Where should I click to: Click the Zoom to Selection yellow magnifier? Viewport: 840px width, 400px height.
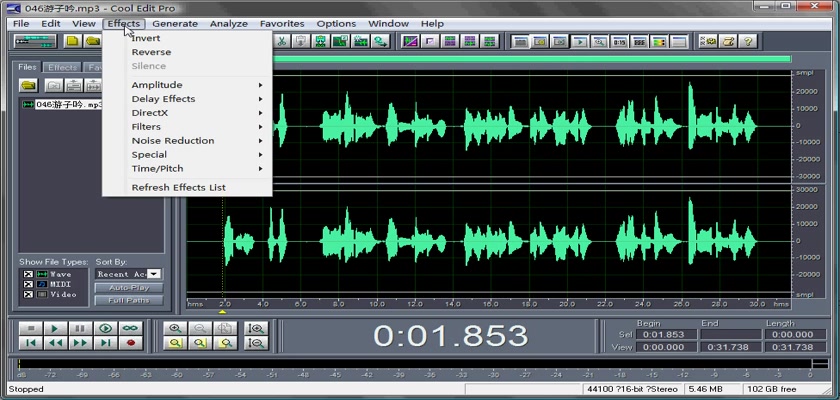pos(175,343)
